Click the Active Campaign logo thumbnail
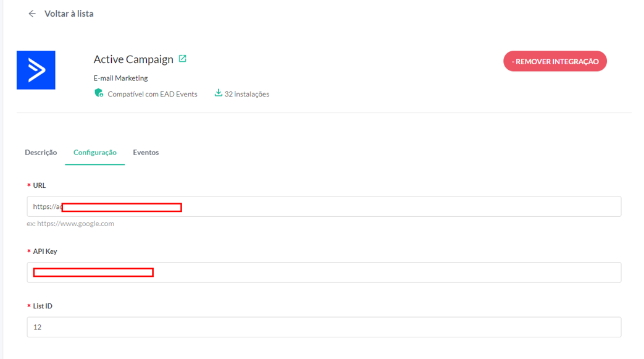 36,70
